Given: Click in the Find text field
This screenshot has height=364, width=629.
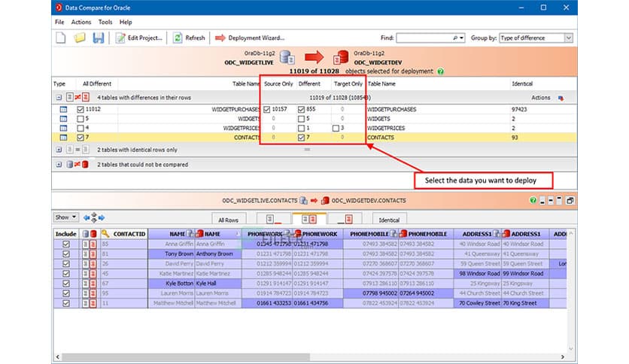Looking at the screenshot, I should [424, 38].
